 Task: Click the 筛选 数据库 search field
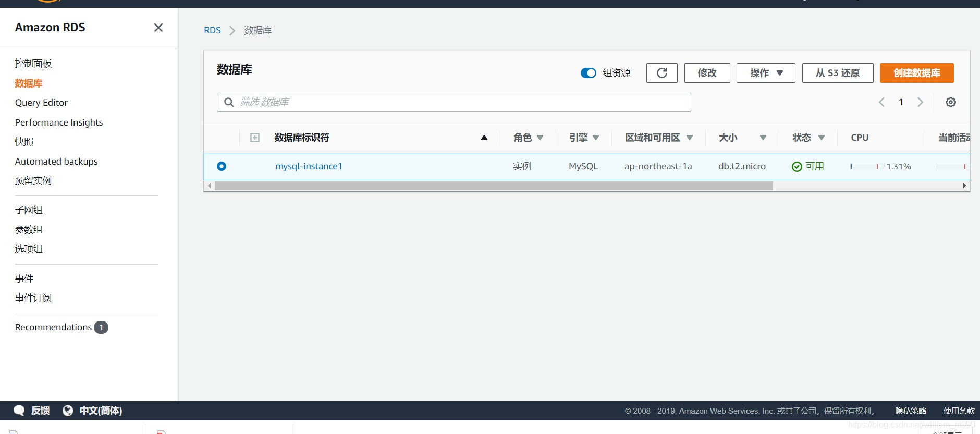click(454, 102)
